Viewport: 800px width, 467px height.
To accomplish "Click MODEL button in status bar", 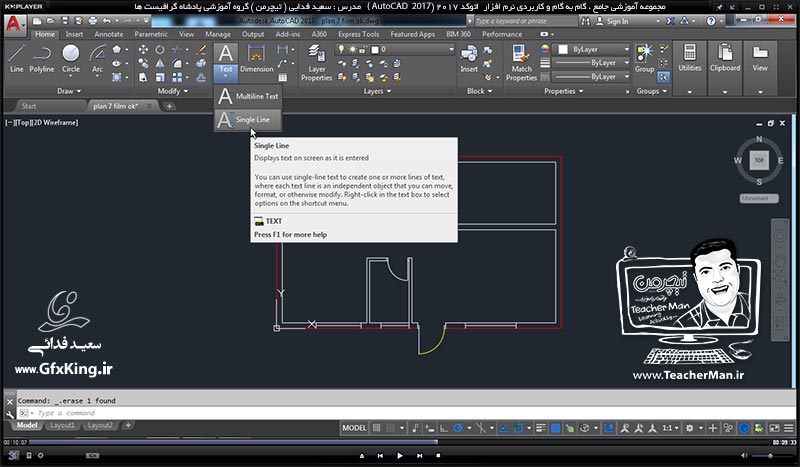I will click(354, 428).
